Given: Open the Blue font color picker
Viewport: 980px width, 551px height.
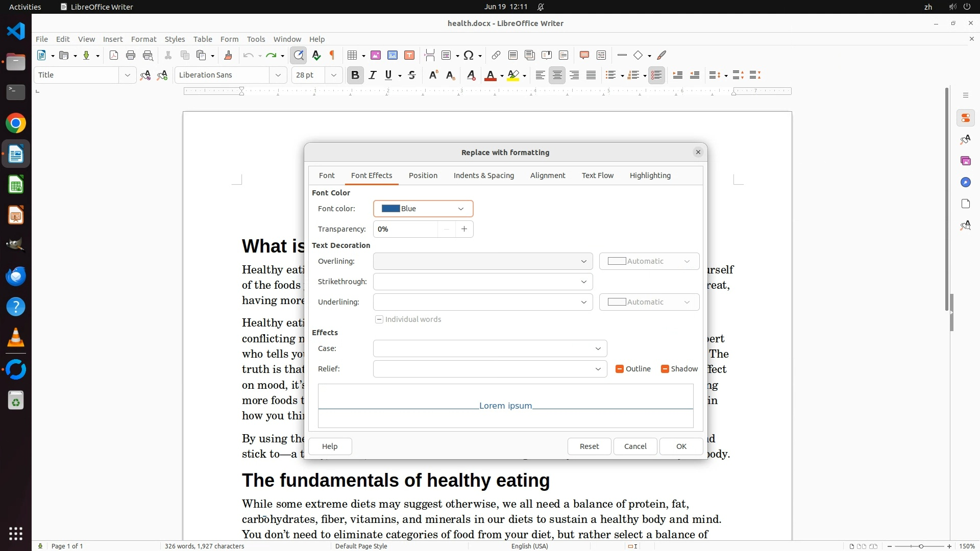Looking at the screenshot, I should pyautogui.click(x=423, y=209).
